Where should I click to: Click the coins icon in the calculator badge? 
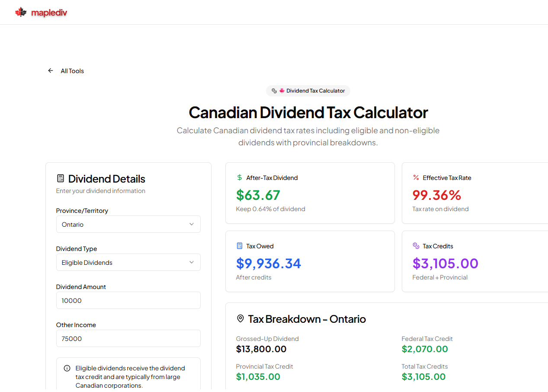point(274,91)
